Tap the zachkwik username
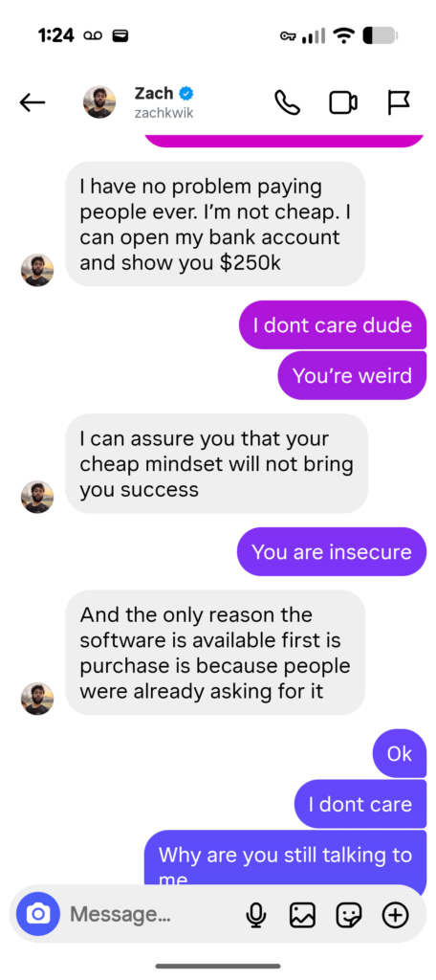Viewport: 436px width, 980px height. [163, 113]
